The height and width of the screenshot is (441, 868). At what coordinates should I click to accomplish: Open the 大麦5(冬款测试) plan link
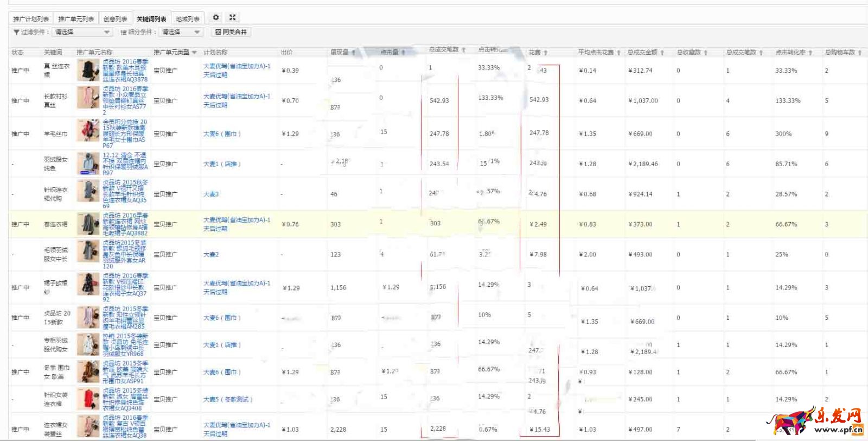pos(227,399)
